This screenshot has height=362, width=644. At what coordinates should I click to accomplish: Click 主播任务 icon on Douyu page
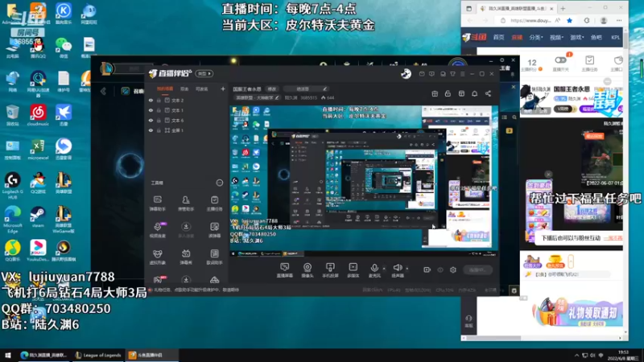pyautogui.click(x=590, y=64)
